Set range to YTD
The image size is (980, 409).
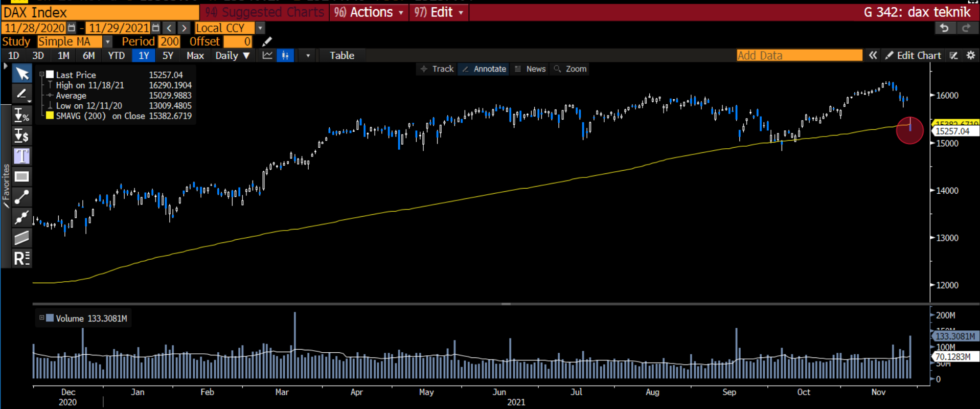pyautogui.click(x=117, y=55)
